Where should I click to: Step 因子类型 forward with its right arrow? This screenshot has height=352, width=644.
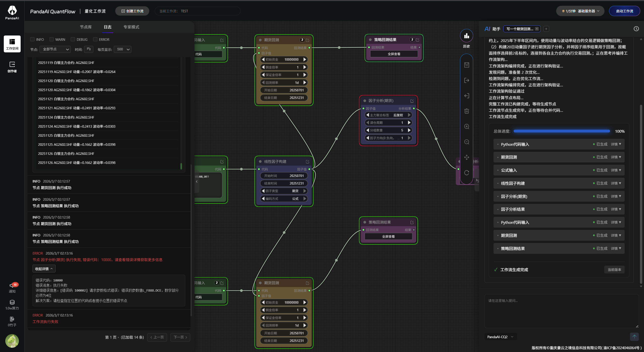[305, 191]
